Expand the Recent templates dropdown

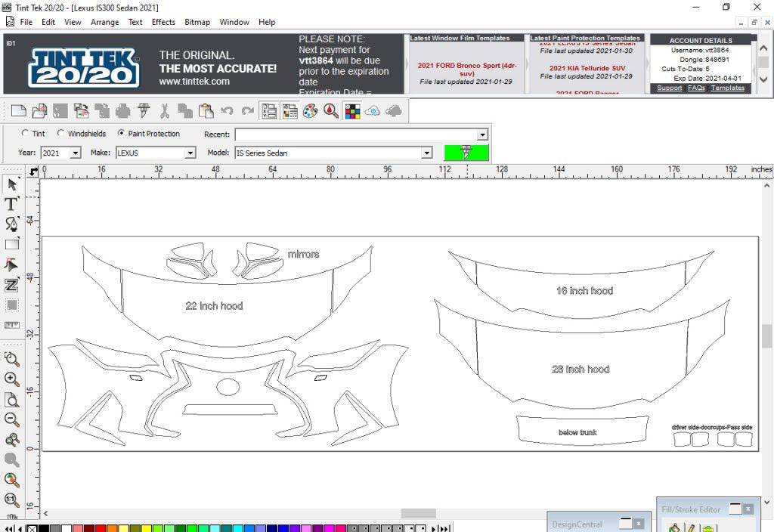coord(482,135)
